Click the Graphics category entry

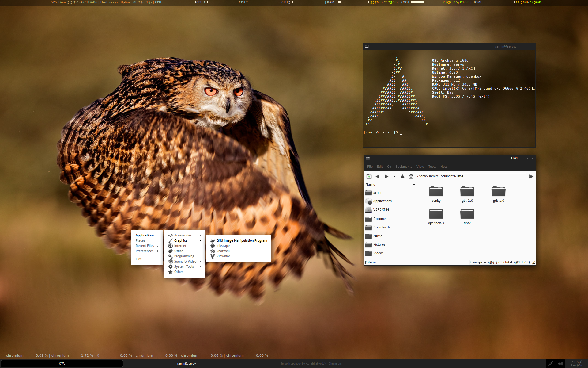[x=185, y=240]
